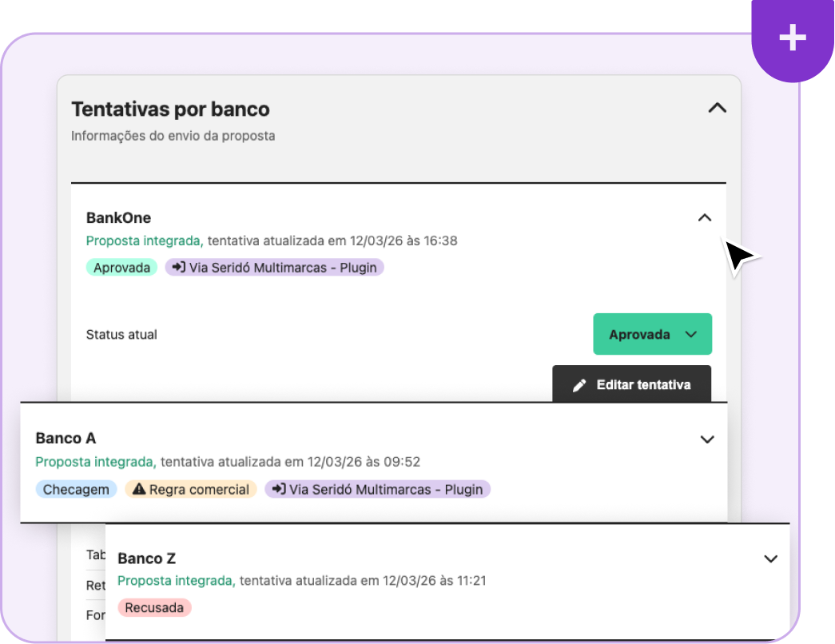Click the Editar tentativa button
This screenshot has width=835, height=644.
631,384
